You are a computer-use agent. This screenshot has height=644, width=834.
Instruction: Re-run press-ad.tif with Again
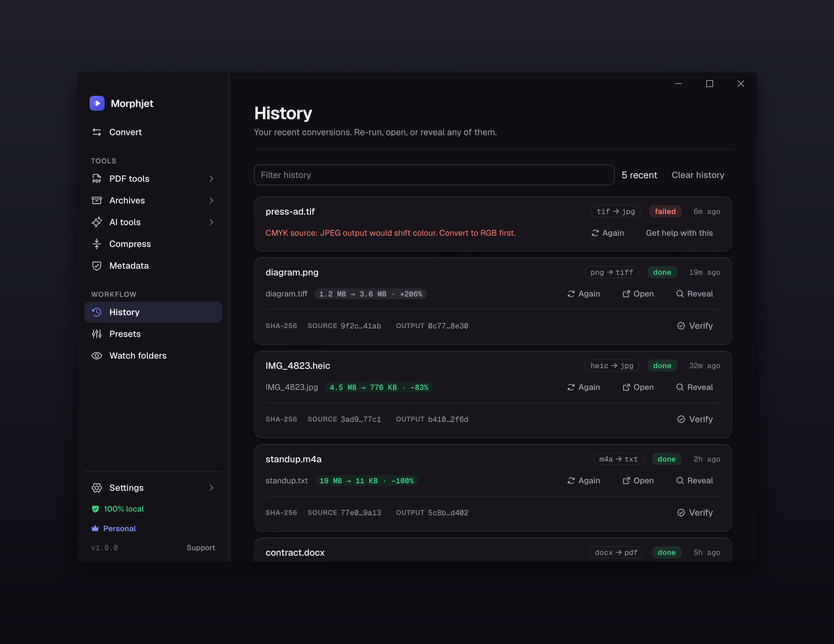click(x=608, y=233)
